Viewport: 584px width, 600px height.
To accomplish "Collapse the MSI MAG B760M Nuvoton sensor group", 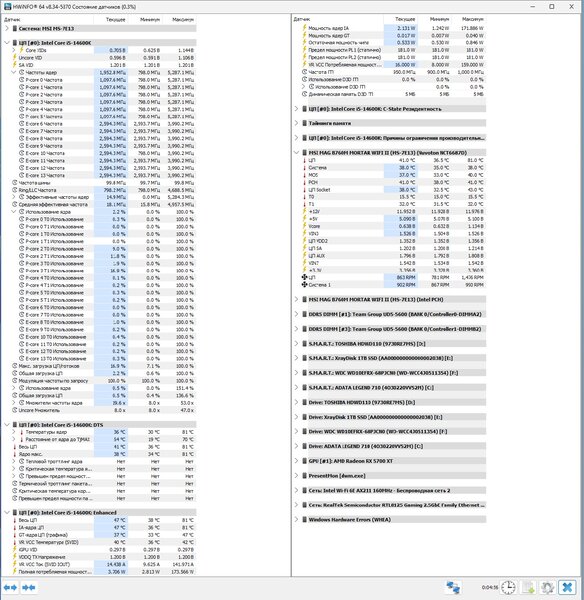I will [x=296, y=152].
